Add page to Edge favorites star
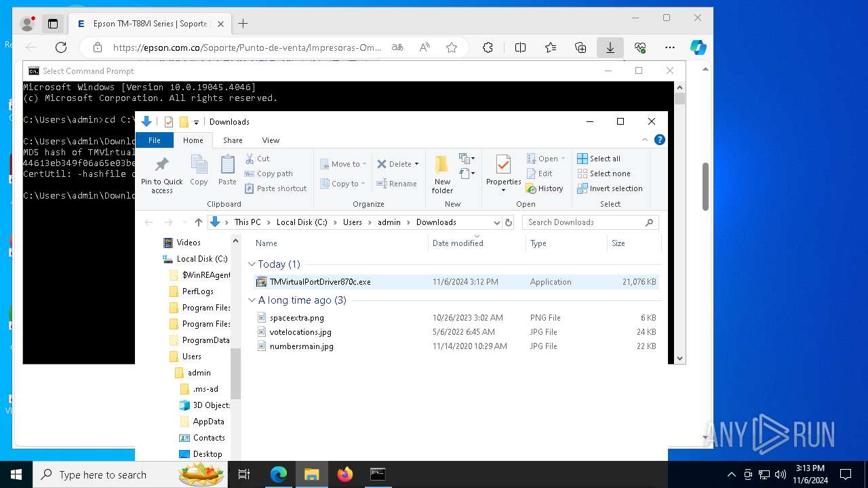The height and width of the screenshot is (488, 868). point(452,47)
